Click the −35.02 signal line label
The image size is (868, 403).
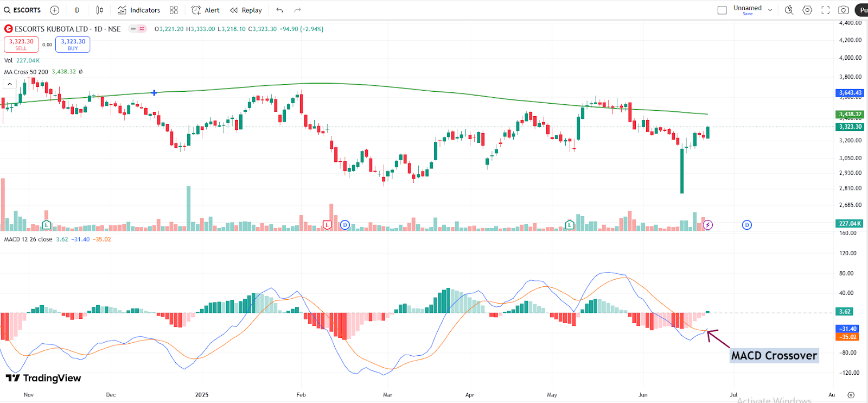click(x=848, y=337)
